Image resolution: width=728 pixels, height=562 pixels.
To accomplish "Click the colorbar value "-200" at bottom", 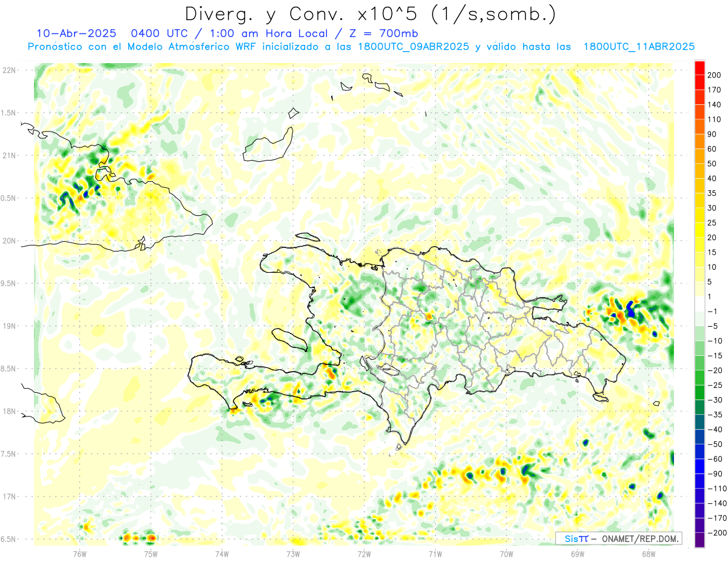I will click(716, 533).
